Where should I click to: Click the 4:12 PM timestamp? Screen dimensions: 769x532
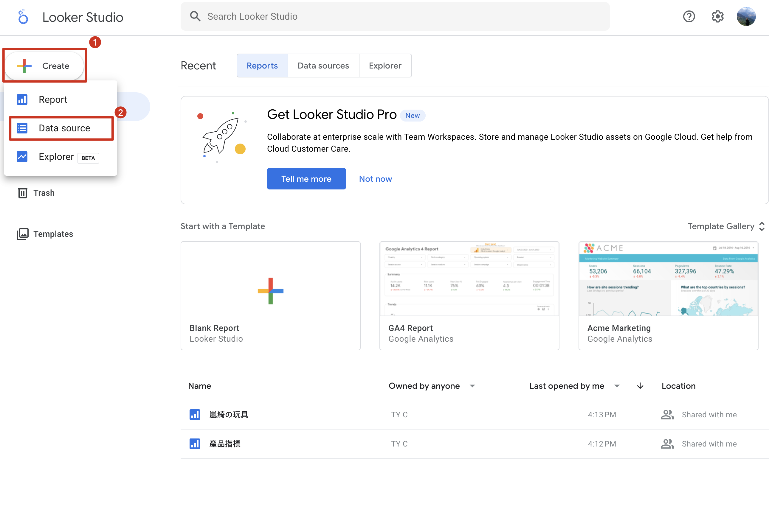tap(601, 444)
